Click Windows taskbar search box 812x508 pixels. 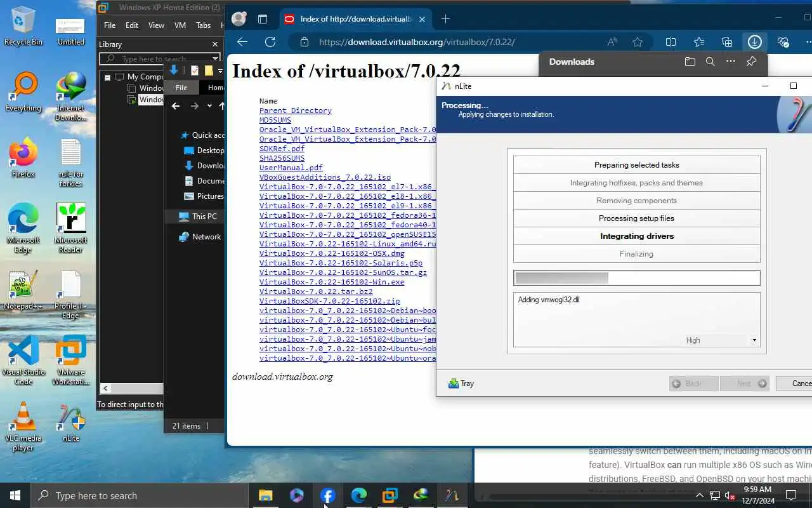click(140, 495)
